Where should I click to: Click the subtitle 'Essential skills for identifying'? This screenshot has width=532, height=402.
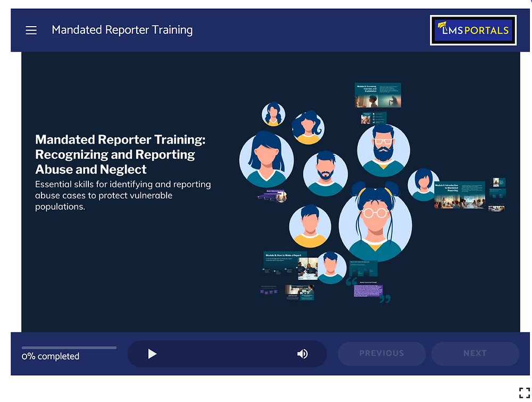(94, 184)
